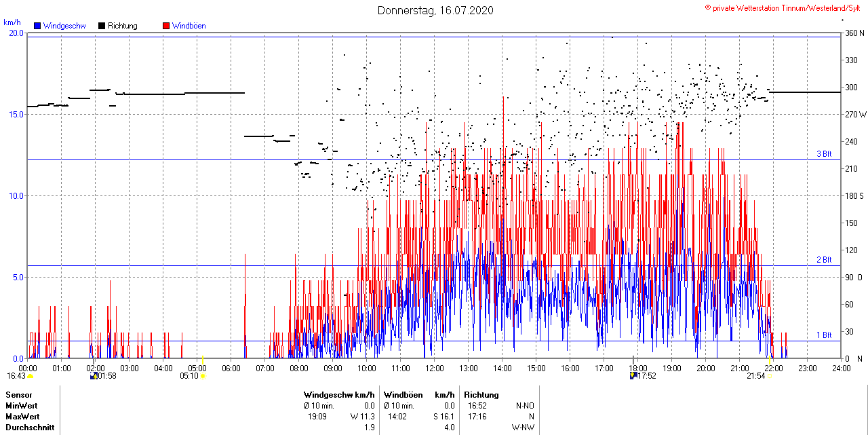Screen dimensions: 868x435
Task: Select the Richtung legend label
Action: pyautogui.click(x=123, y=26)
